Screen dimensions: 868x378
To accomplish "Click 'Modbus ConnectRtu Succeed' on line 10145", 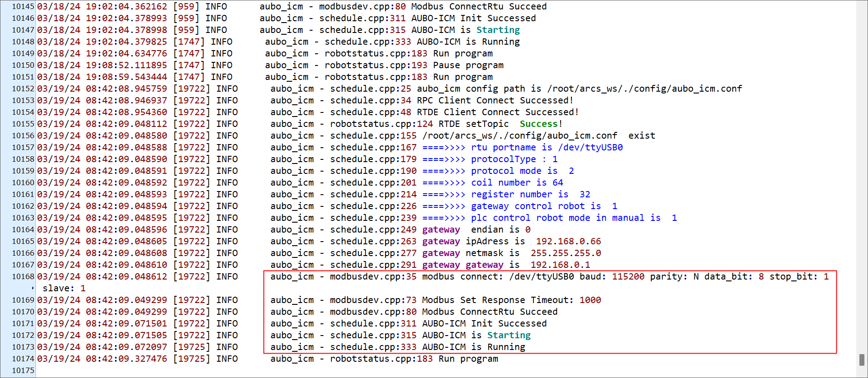I will (x=479, y=6).
